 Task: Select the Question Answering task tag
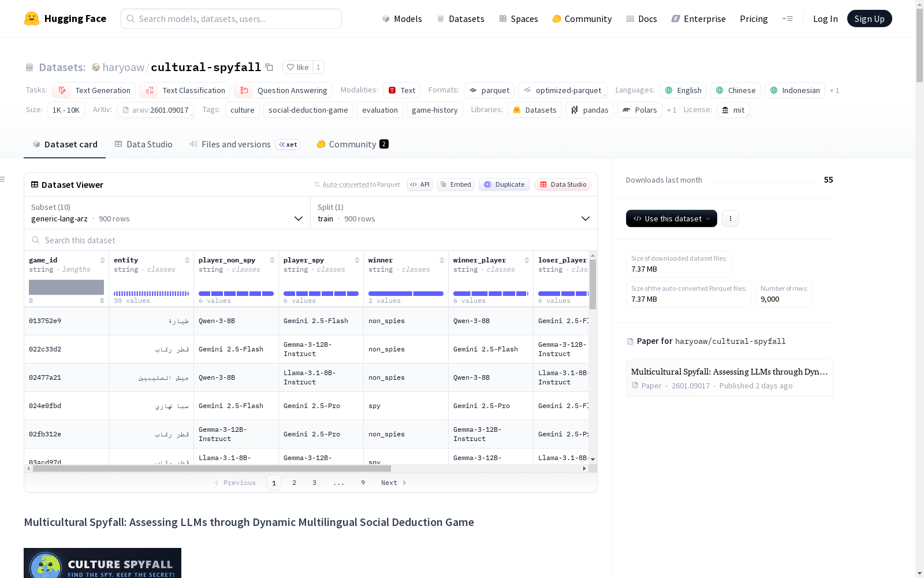(284, 90)
